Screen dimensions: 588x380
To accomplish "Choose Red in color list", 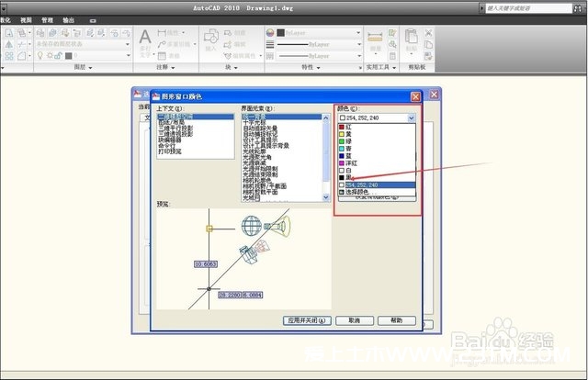I will point(377,128).
